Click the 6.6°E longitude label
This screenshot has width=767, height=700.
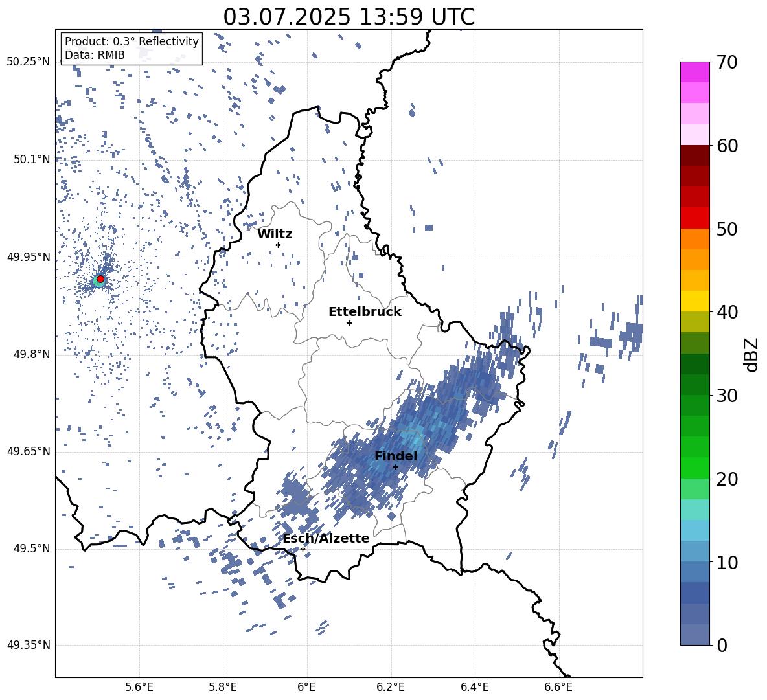tap(558, 687)
